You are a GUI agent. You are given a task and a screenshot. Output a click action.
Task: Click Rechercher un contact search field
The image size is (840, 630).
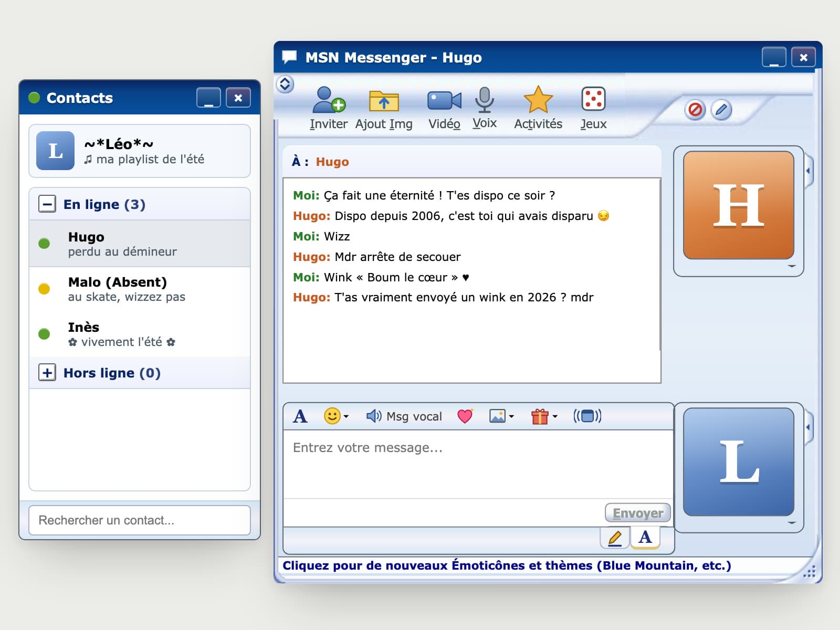tap(140, 520)
